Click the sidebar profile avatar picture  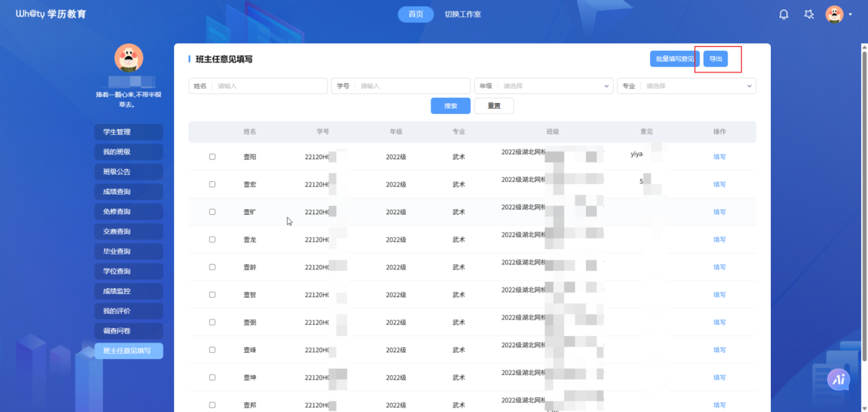[x=128, y=58]
